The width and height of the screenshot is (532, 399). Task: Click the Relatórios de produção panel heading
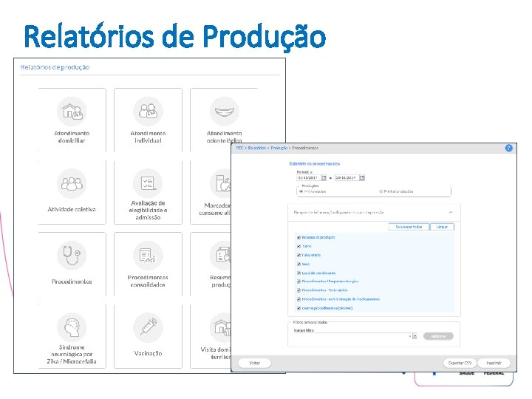[x=55, y=67]
